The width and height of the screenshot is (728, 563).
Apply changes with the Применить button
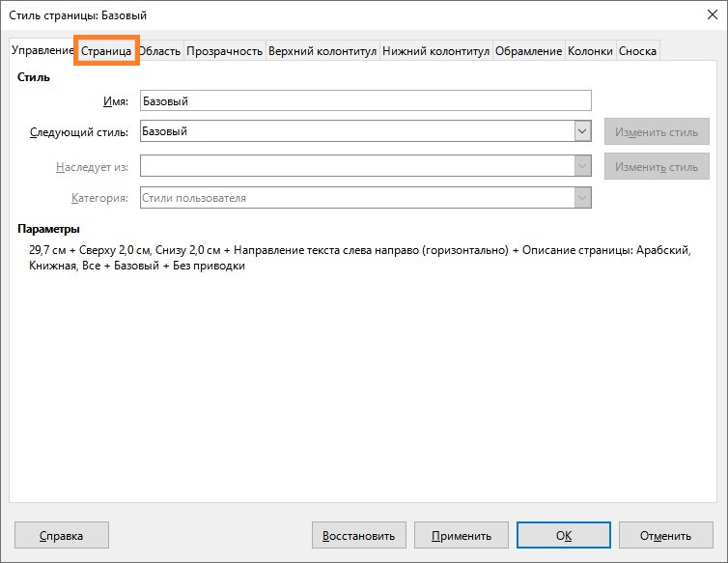(x=462, y=535)
